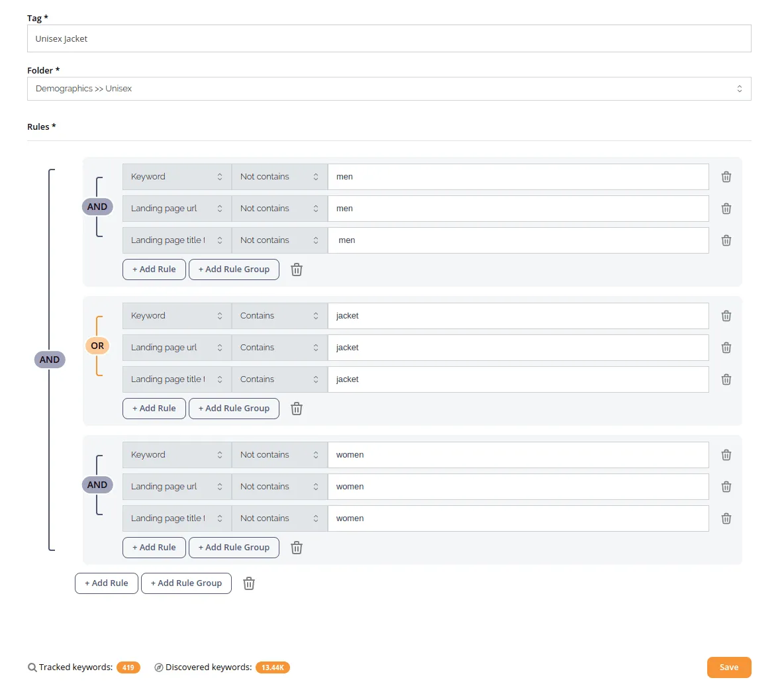The image size is (784, 688).
Task: Click Save button
Action: coord(728,667)
